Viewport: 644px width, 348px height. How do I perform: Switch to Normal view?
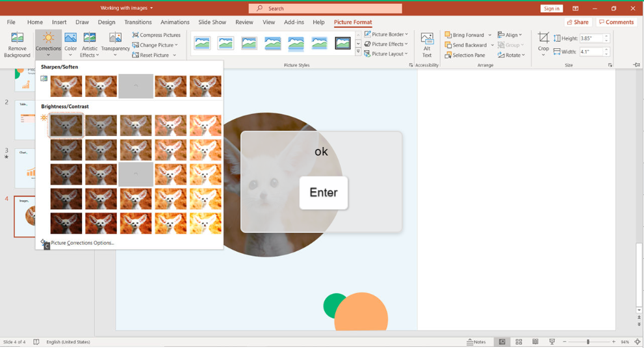[x=502, y=342]
